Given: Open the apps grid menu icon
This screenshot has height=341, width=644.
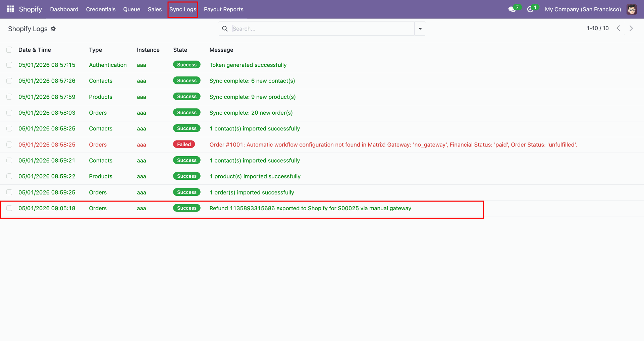Looking at the screenshot, I should 10,9.
